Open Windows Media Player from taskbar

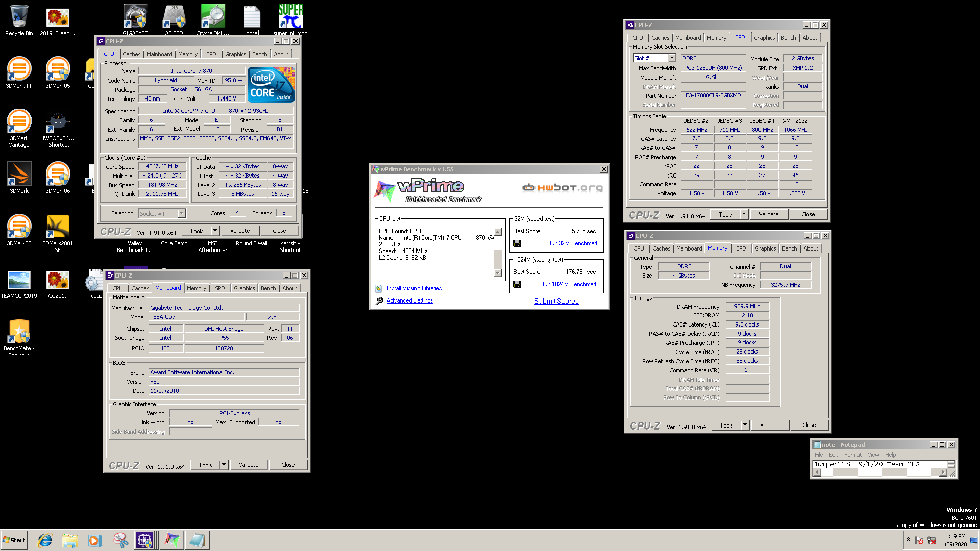(95, 540)
